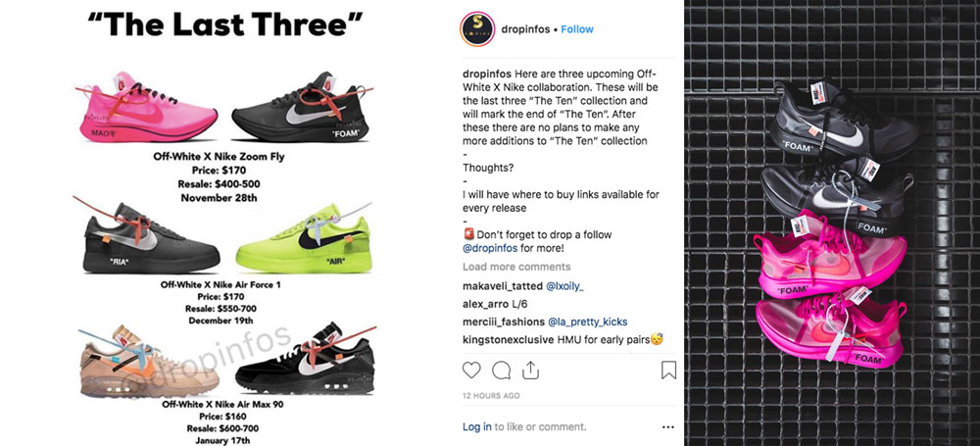980x446 pixels.
Task: Visit the merciii_fashions commenter profile
Action: click(504, 322)
